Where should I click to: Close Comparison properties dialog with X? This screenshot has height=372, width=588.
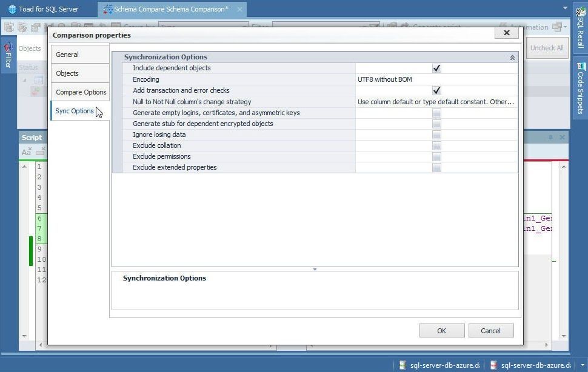(x=507, y=33)
